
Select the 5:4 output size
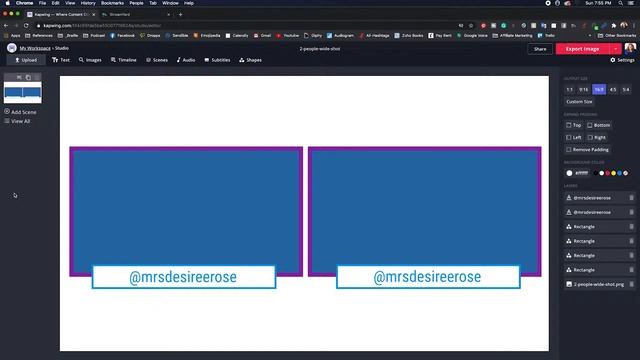pyautogui.click(x=626, y=89)
